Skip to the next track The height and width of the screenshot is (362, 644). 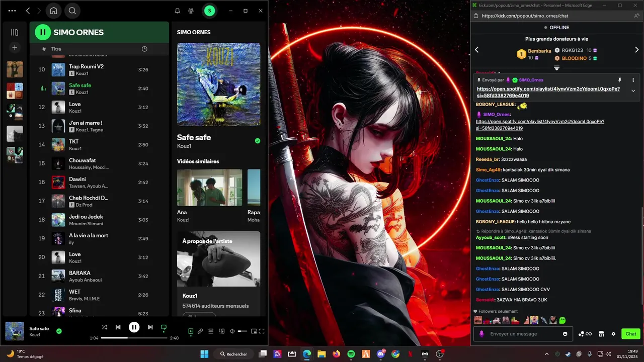click(x=150, y=327)
